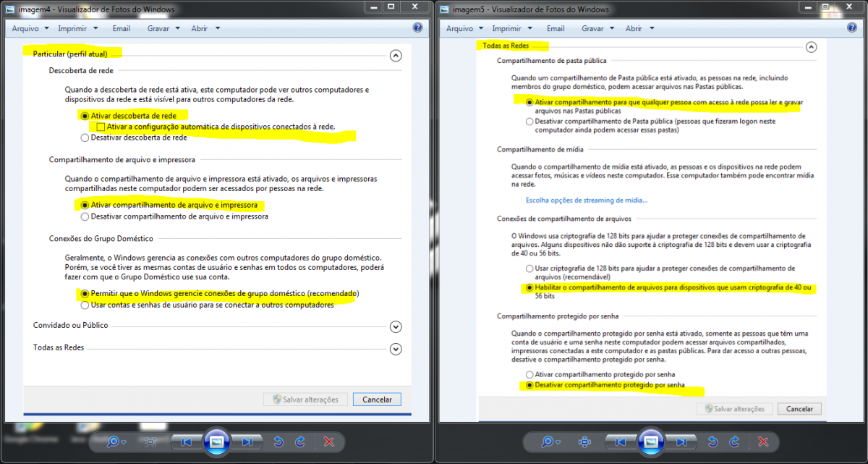The height and width of the screenshot is (464, 868).
Task: Click 'Compartilhamento protegido por senha' heading
Action: [x=559, y=316]
